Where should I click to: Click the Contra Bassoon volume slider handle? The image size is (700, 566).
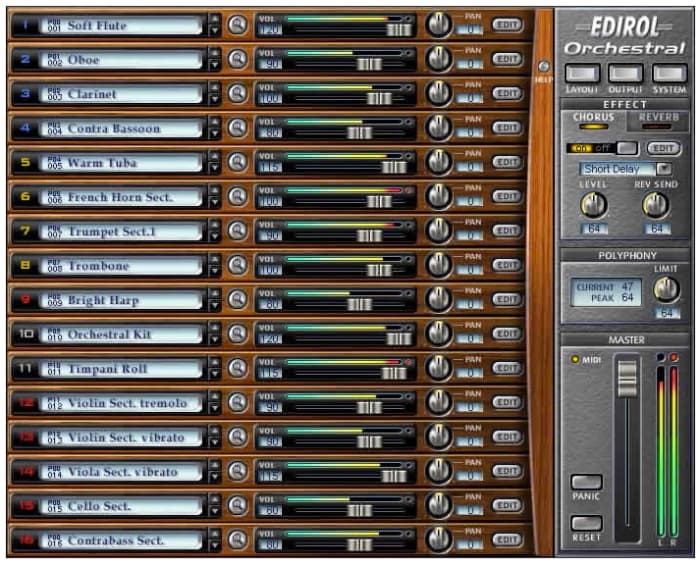click(x=359, y=133)
